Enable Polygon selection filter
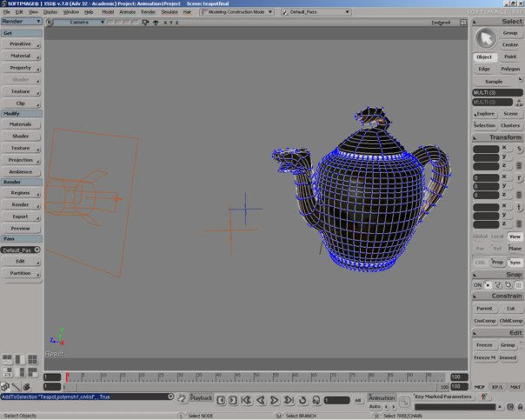Screen dimensions: 525x420 510,69
